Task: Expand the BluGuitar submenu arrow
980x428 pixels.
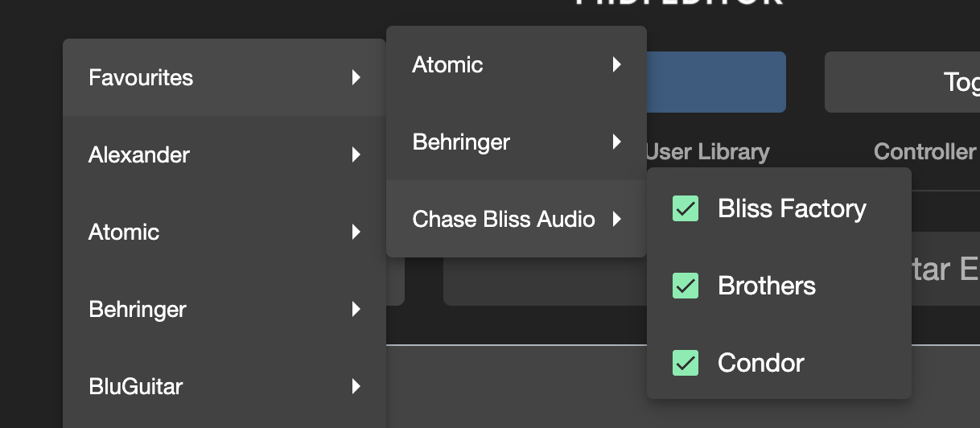Action: click(356, 387)
